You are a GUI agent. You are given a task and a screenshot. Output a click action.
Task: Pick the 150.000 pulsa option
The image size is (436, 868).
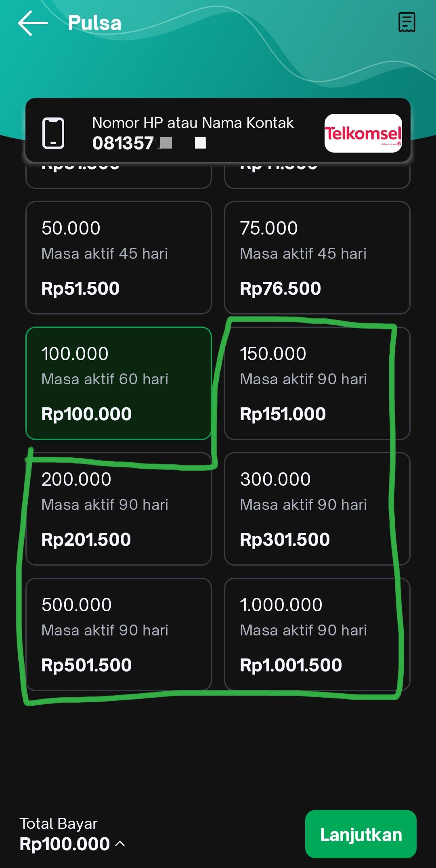click(x=317, y=383)
